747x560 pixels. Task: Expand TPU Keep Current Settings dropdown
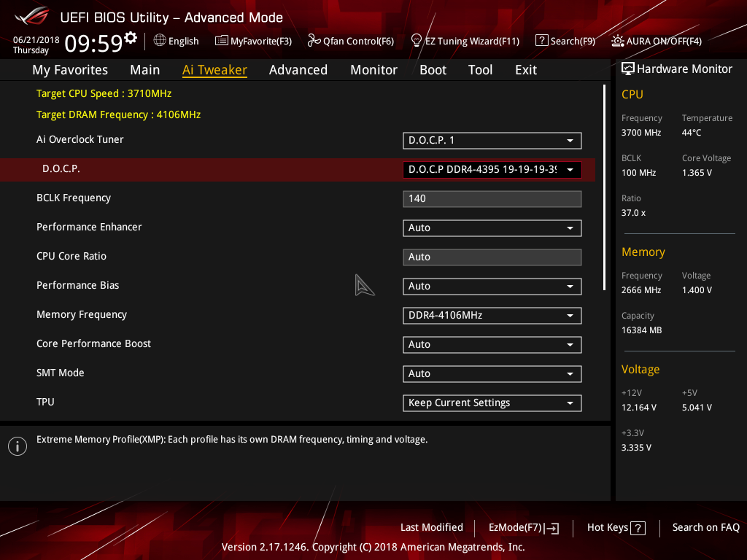coord(492,402)
